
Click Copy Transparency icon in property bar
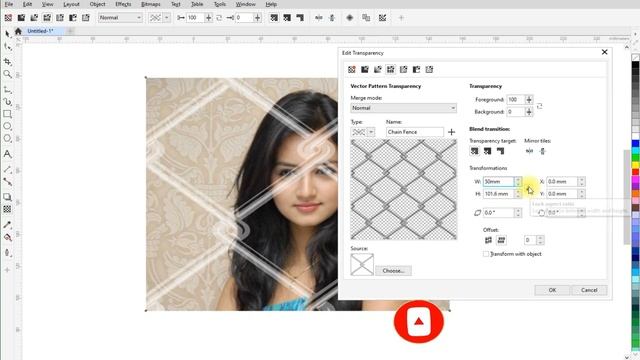click(366, 18)
